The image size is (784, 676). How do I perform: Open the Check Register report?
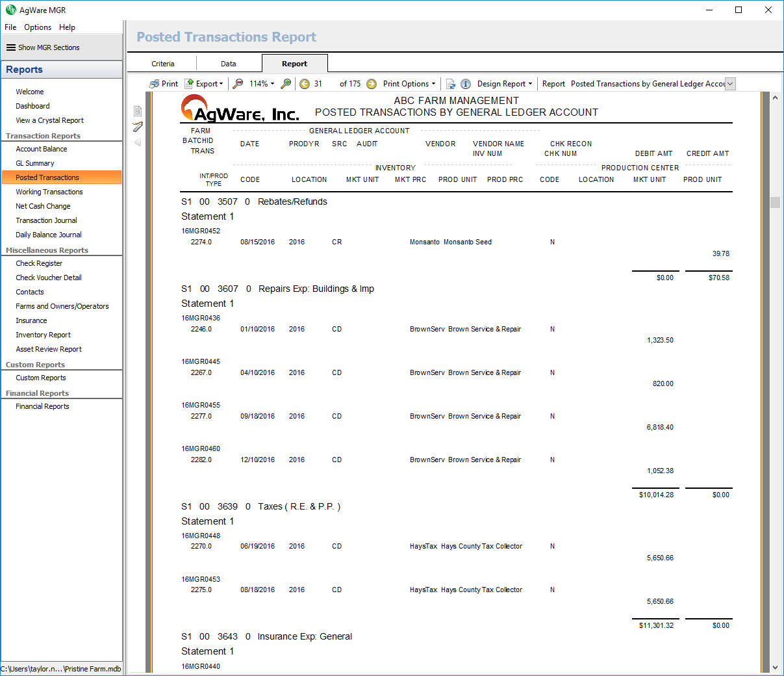click(x=39, y=263)
